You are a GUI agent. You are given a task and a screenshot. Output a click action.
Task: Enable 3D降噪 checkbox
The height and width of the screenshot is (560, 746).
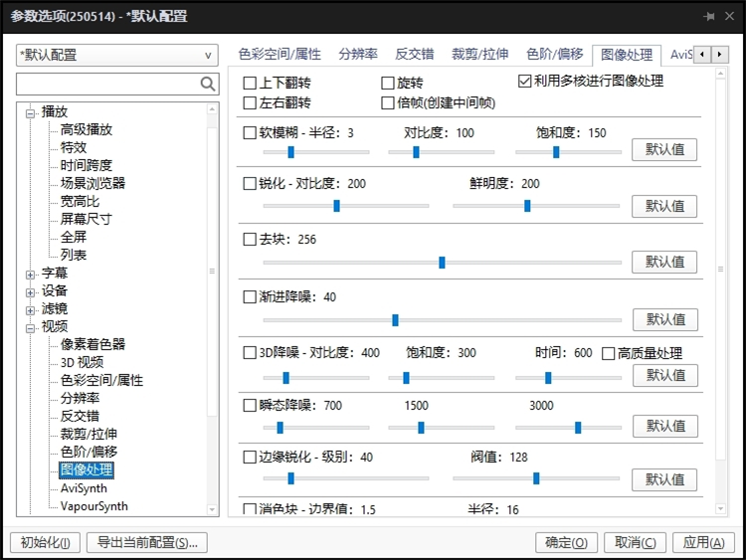250,352
